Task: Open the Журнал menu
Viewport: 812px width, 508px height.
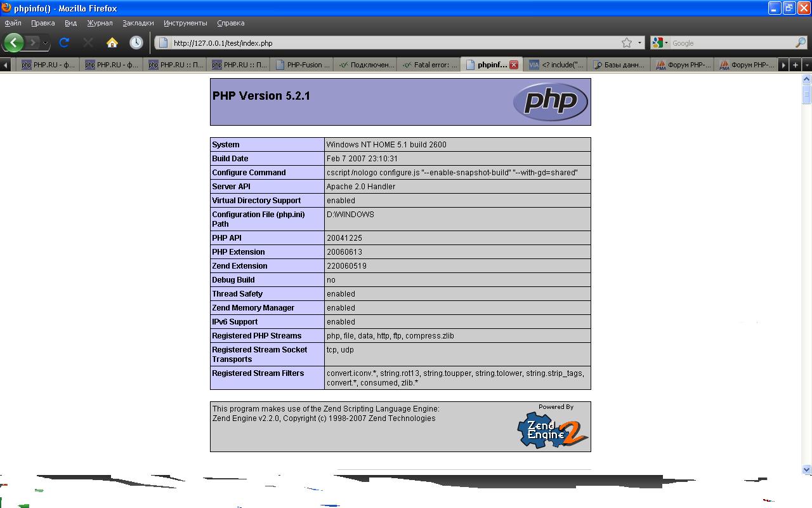Action: click(x=100, y=23)
